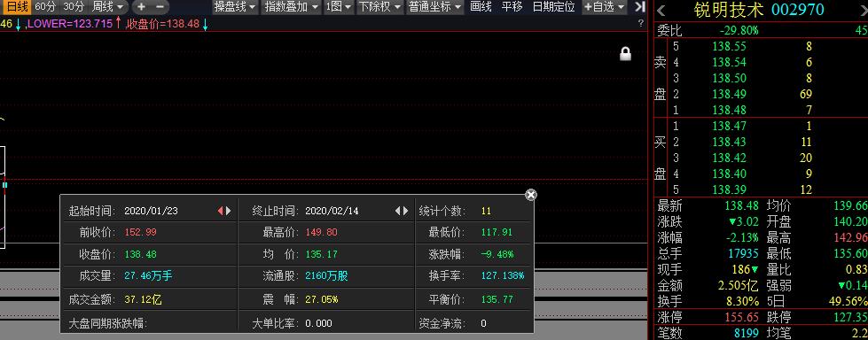This screenshot has height=340, width=868.
Task: Open the 下除权 adjustment dropdown
Action: (x=379, y=7)
